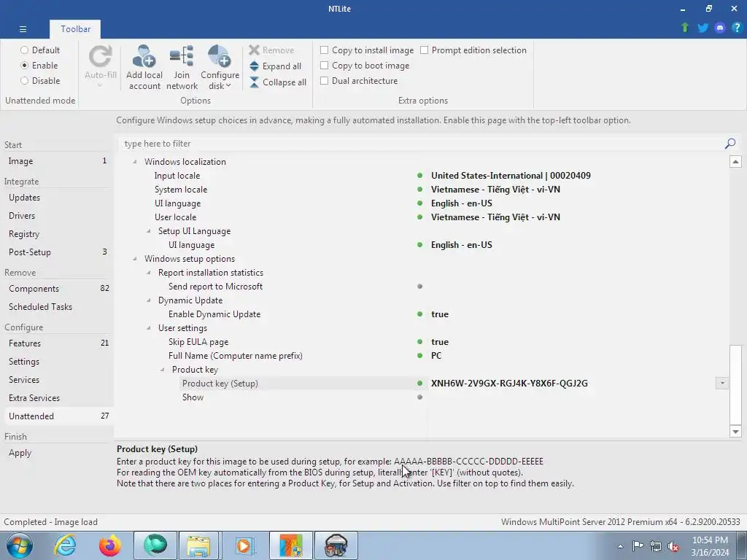Open the Product key value dropdown arrow

tap(722, 384)
